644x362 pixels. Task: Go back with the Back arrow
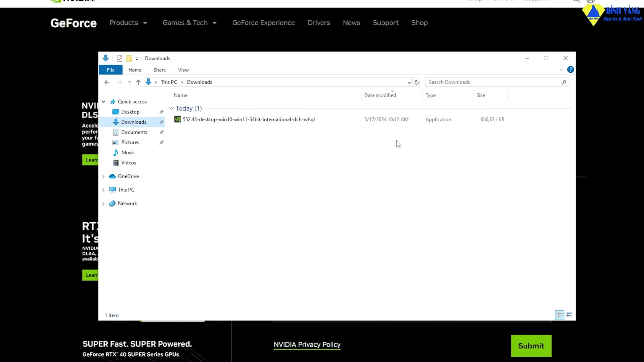107,82
